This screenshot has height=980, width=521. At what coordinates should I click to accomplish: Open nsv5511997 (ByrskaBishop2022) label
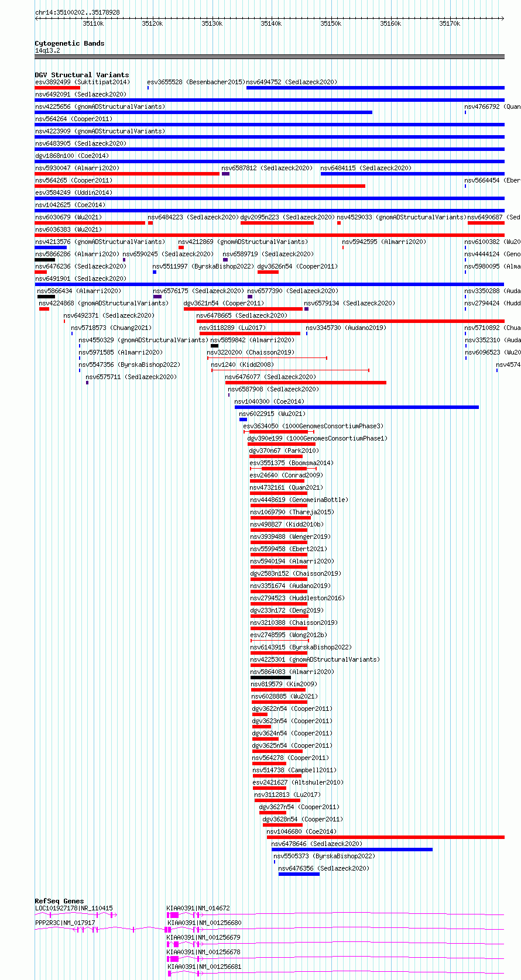pos(203,266)
